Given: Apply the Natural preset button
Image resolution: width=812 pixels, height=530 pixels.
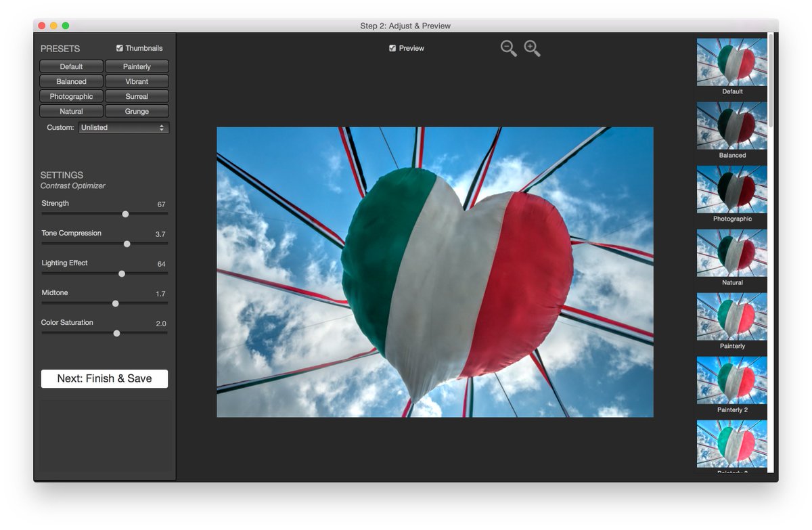Looking at the screenshot, I should click(x=71, y=111).
